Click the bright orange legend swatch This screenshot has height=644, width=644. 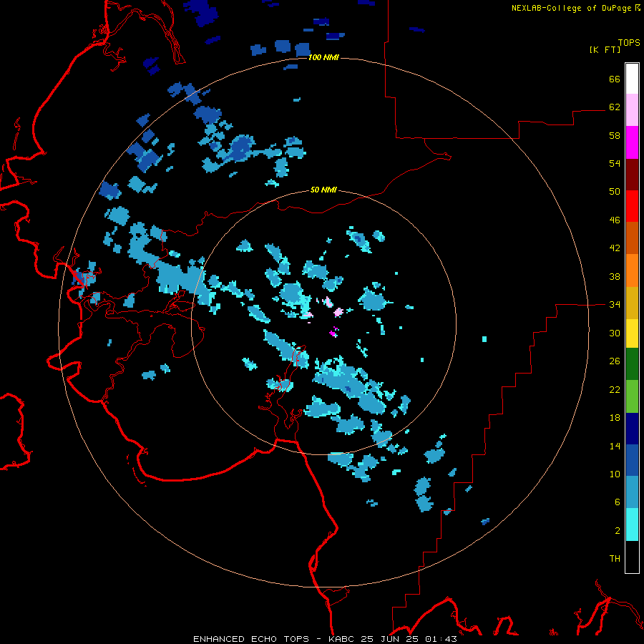[632, 270]
